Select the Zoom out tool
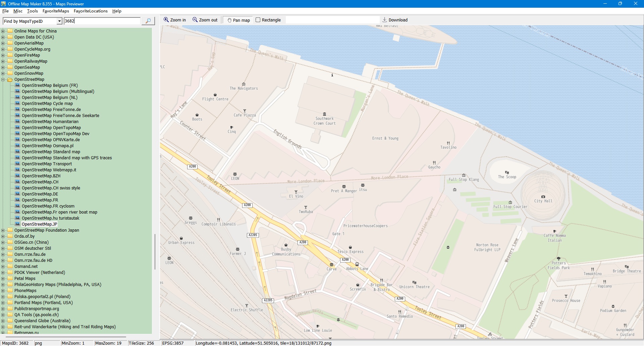The image size is (644, 346). 205,20
